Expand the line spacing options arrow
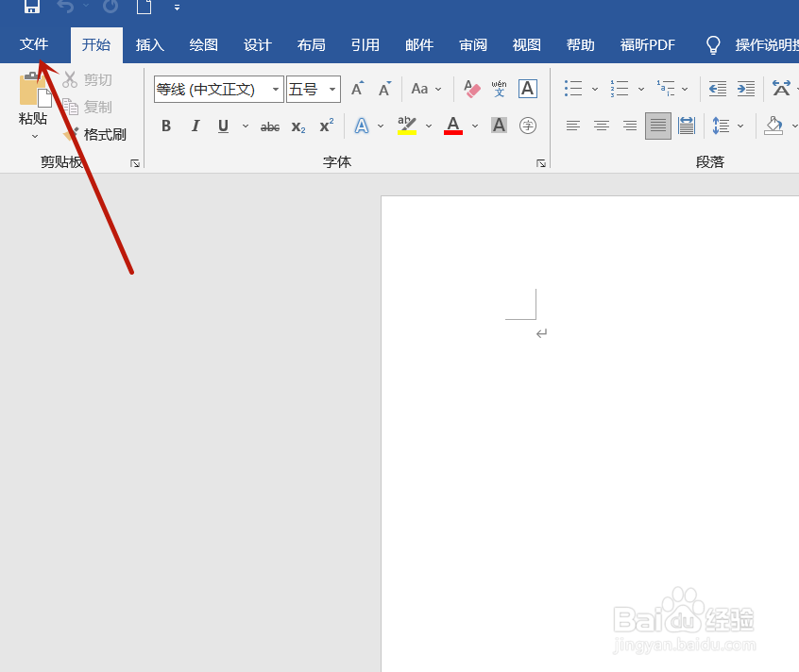 point(740,126)
